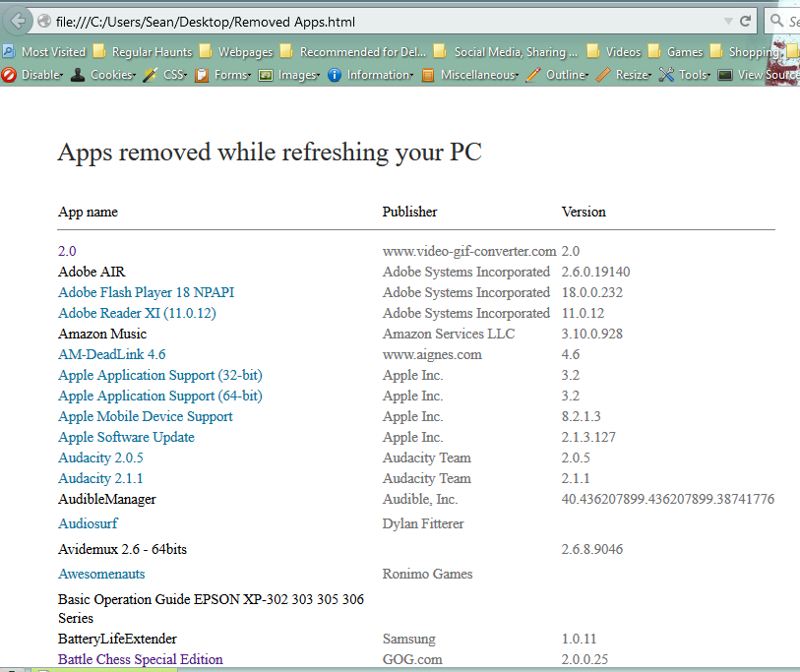Click the CSS pencil icon

tap(150, 75)
